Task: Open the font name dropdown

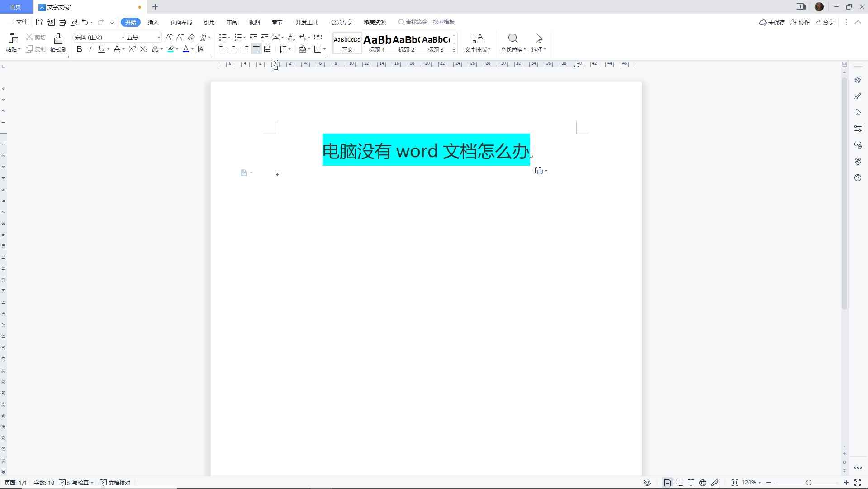Action: tap(123, 37)
